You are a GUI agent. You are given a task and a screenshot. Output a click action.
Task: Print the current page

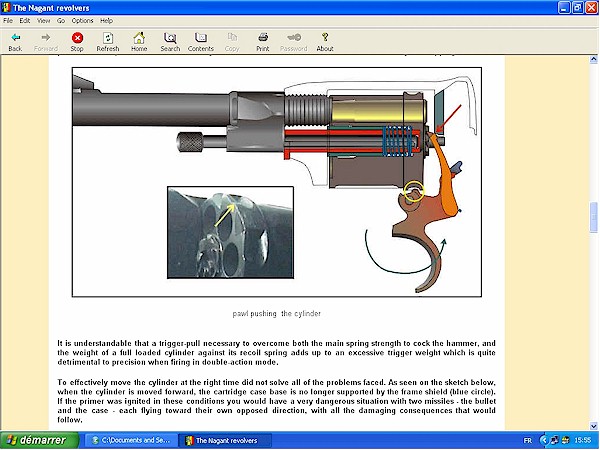coord(263,41)
